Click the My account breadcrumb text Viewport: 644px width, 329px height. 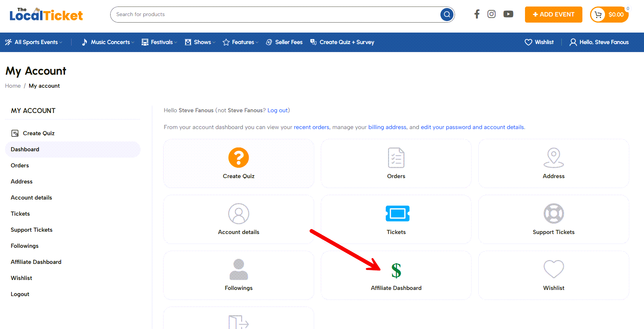coord(44,86)
